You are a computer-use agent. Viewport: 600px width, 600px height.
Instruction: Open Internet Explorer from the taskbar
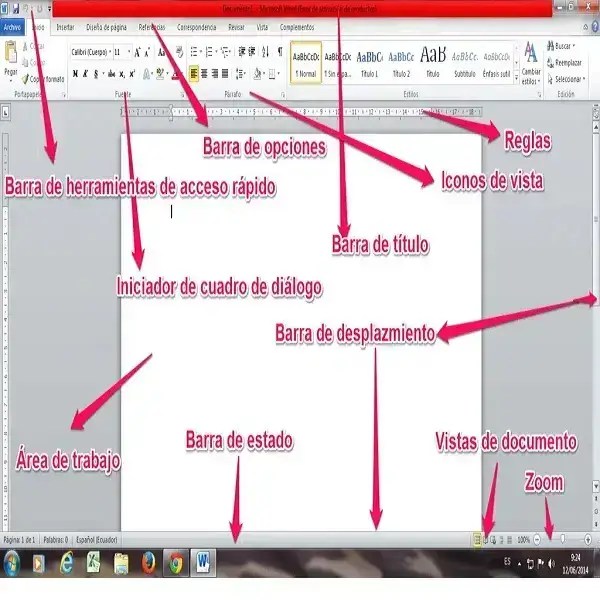click(66, 562)
